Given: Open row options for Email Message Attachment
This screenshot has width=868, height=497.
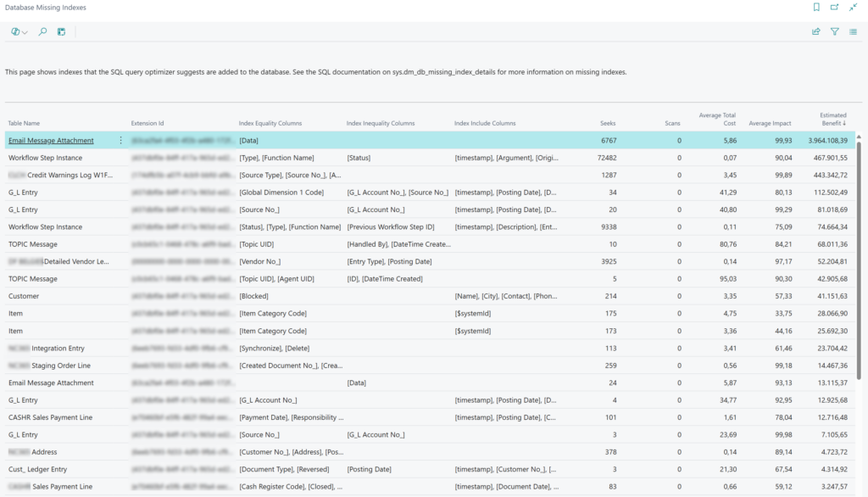Looking at the screenshot, I should [120, 141].
